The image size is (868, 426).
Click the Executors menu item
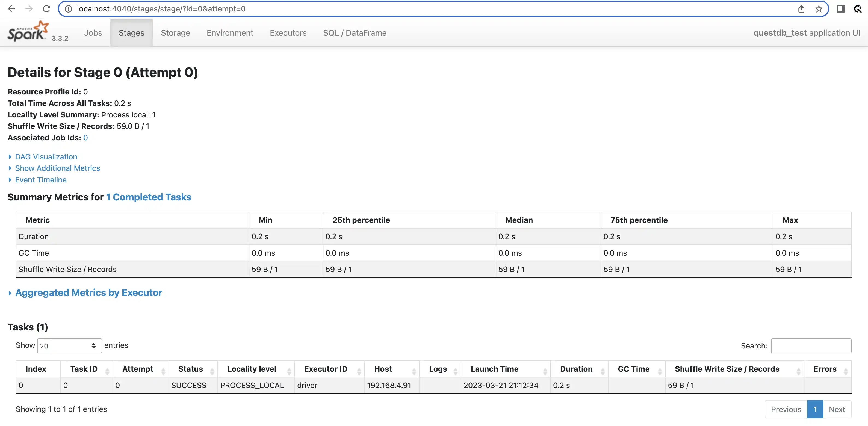[288, 33]
